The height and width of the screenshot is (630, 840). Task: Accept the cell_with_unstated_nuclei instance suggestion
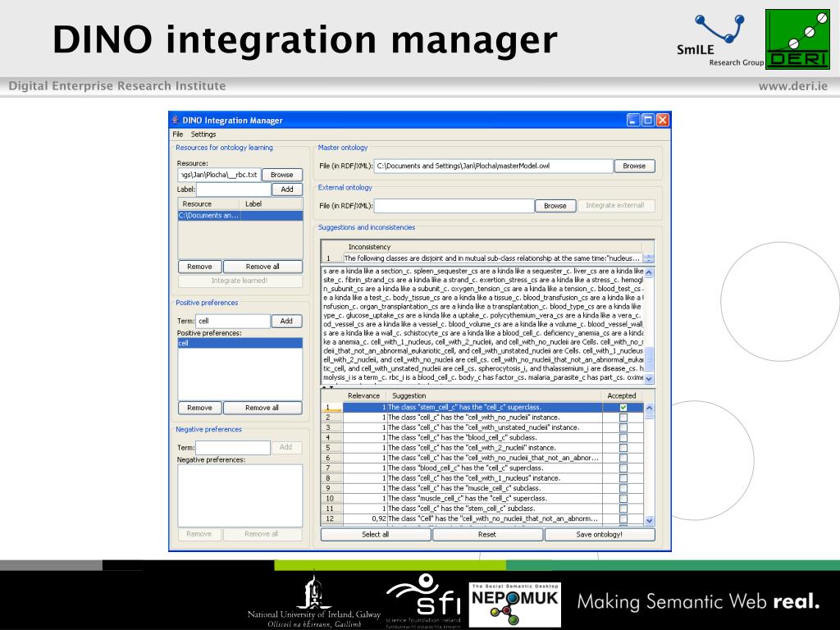click(623, 427)
